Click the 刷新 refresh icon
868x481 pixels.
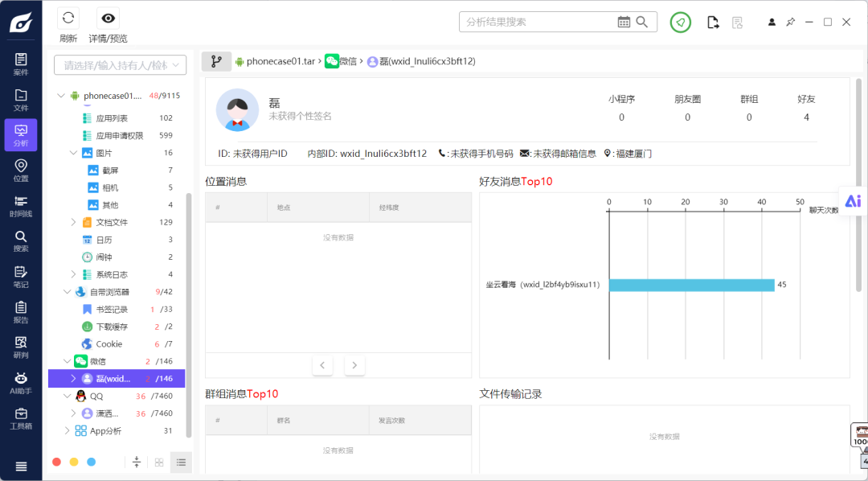click(x=68, y=18)
